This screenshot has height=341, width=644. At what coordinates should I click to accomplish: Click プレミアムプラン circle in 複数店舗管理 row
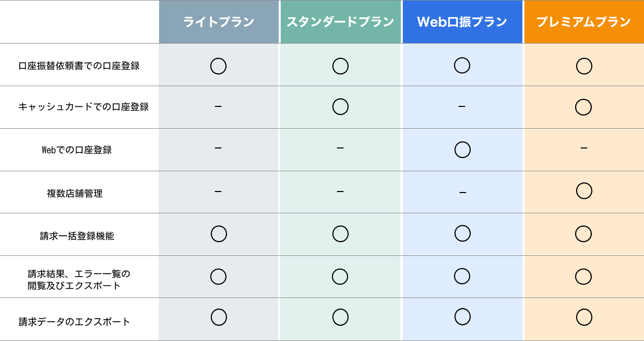click(584, 191)
